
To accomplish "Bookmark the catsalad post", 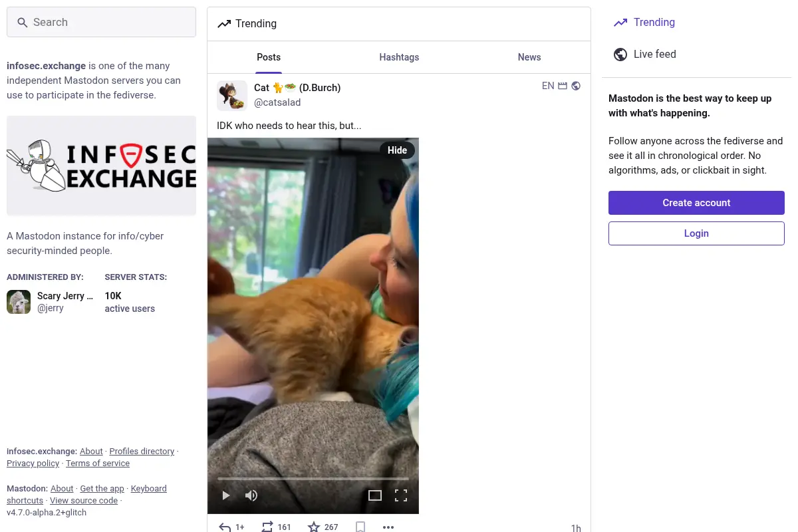I will (360, 527).
